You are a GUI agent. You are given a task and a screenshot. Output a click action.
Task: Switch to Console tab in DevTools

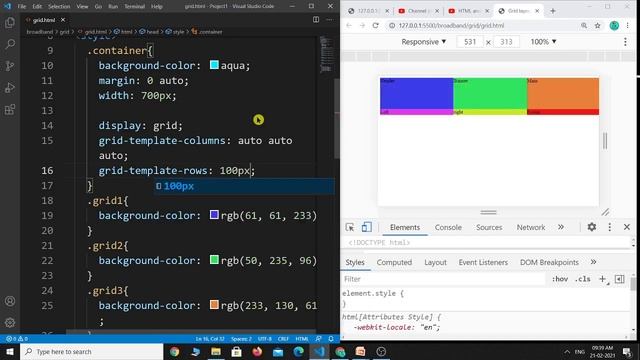click(x=448, y=227)
